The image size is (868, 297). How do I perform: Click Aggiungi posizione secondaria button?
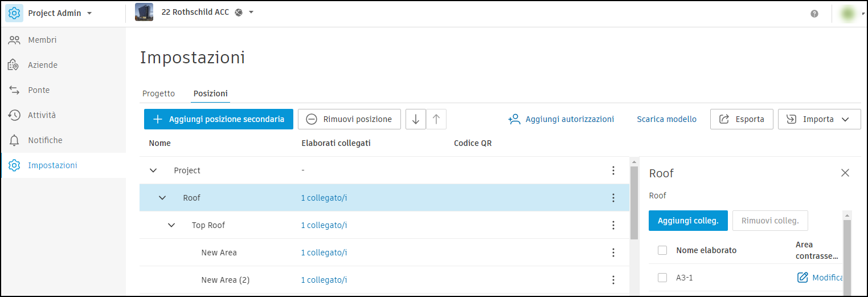point(218,119)
